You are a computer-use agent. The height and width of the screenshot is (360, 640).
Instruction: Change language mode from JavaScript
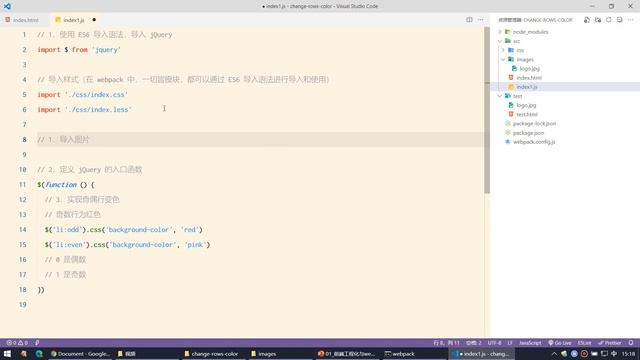click(530, 343)
